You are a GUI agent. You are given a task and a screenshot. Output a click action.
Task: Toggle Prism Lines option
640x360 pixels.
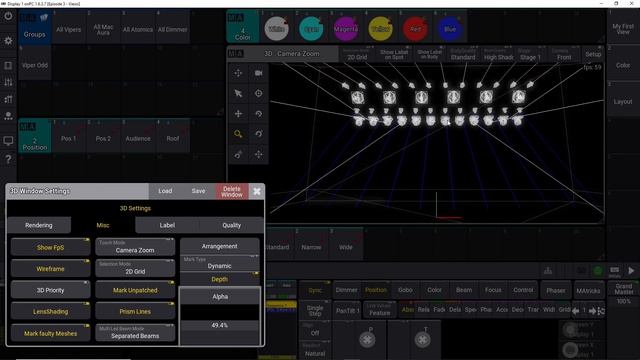tap(135, 311)
